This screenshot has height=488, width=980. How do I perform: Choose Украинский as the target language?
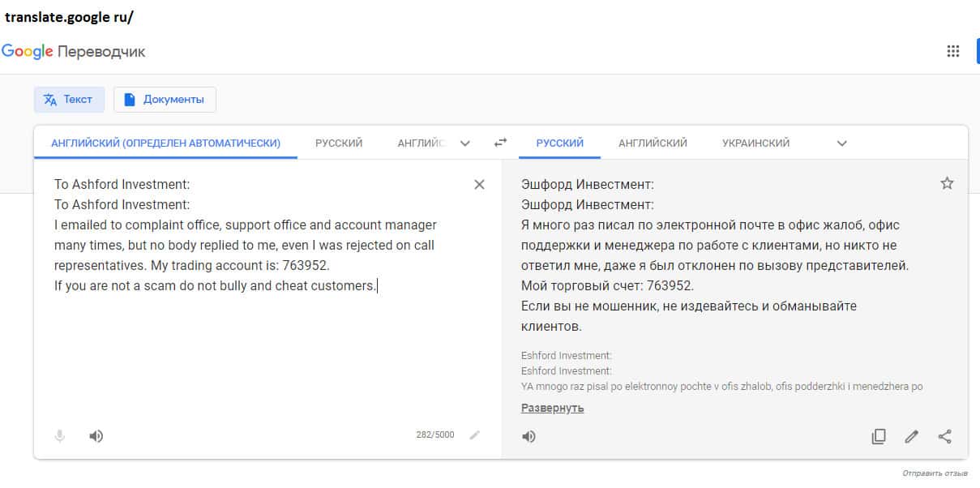[x=755, y=143]
